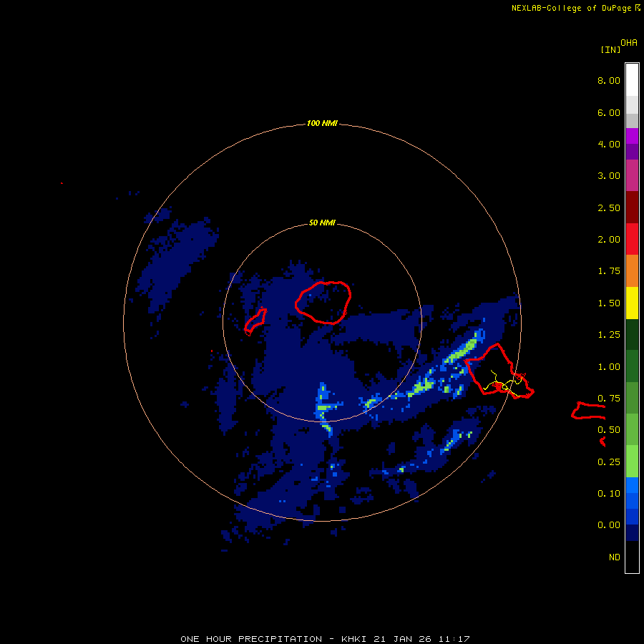Click the dark red legend swatch
The height and width of the screenshot is (644, 644).
(632, 207)
